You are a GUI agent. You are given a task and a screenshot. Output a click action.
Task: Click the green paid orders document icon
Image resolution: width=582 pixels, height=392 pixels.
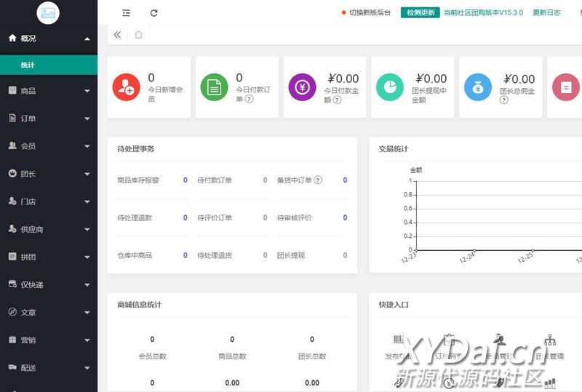[214, 87]
